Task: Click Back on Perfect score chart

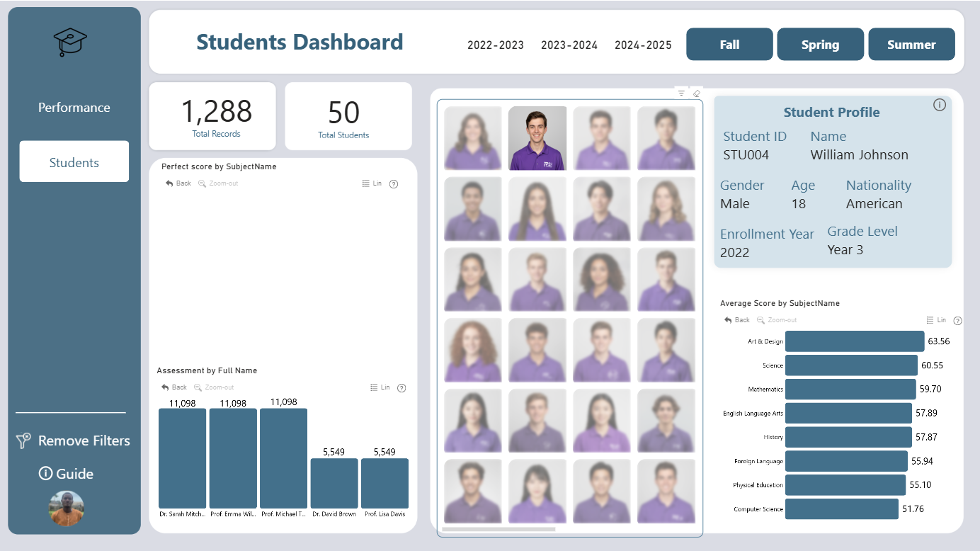Action: coord(178,183)
